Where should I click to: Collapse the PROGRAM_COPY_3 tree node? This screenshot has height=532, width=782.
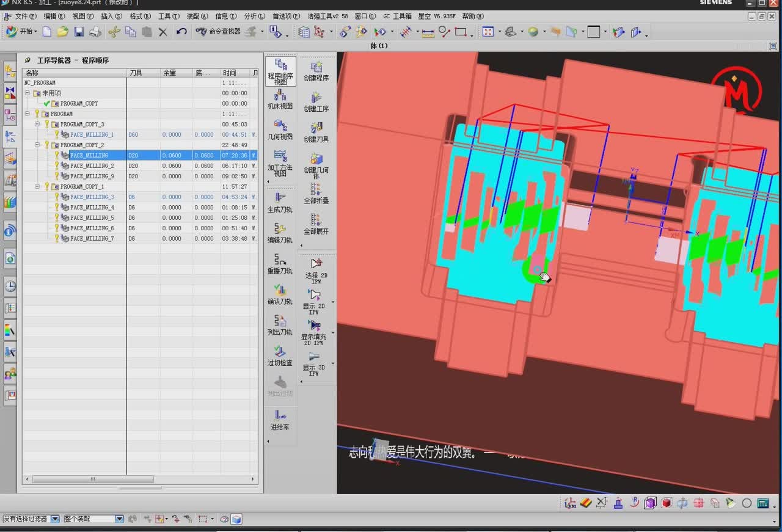(37, 124)
